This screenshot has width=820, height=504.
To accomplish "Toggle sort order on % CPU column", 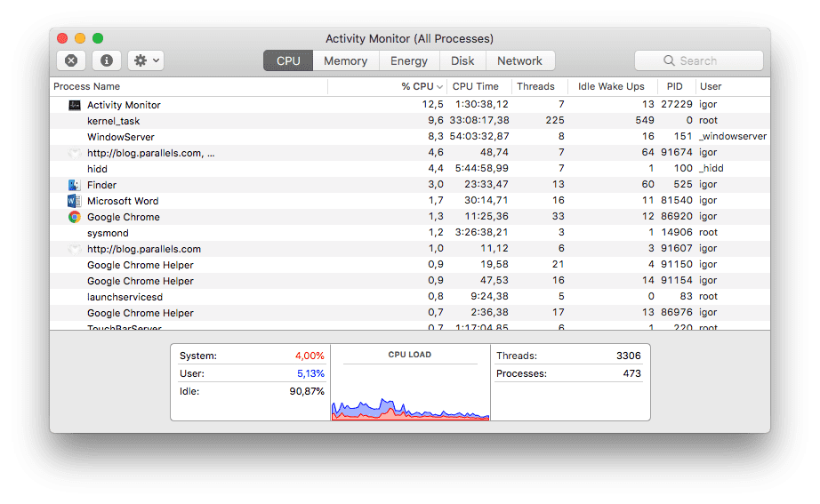I will pos(422,86).
